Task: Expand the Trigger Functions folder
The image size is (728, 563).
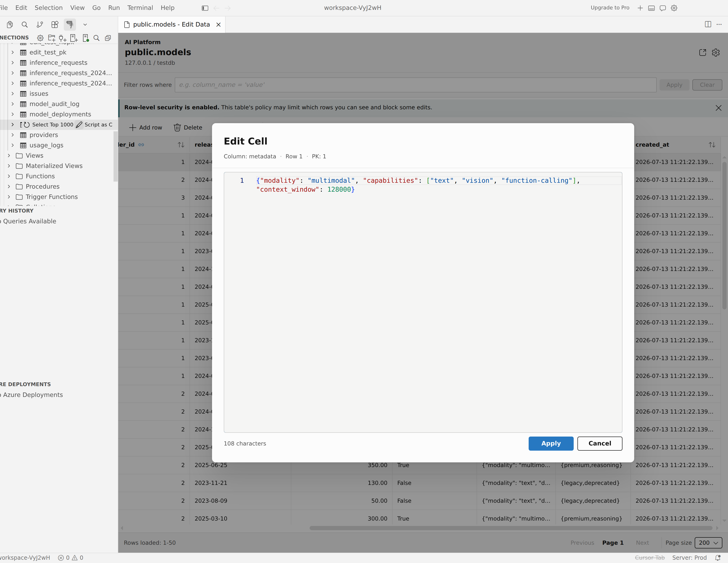Action: pyautogui.click(x=9, y=197)
